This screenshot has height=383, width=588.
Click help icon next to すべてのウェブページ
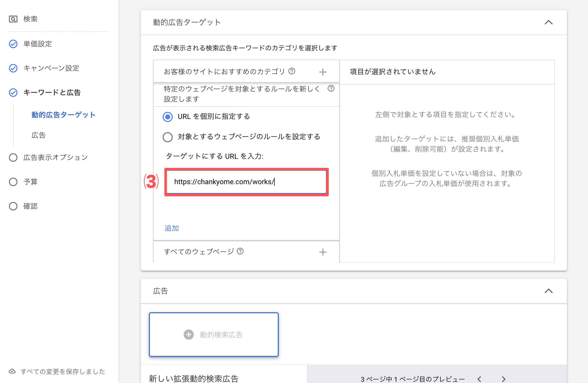tap(240, 251)
